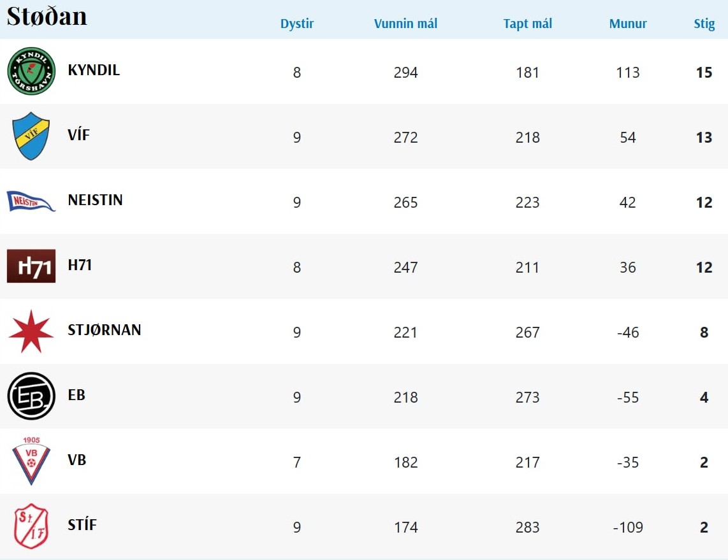
Task: Click the Stjørnan red star logo
Action: point(31,331)
